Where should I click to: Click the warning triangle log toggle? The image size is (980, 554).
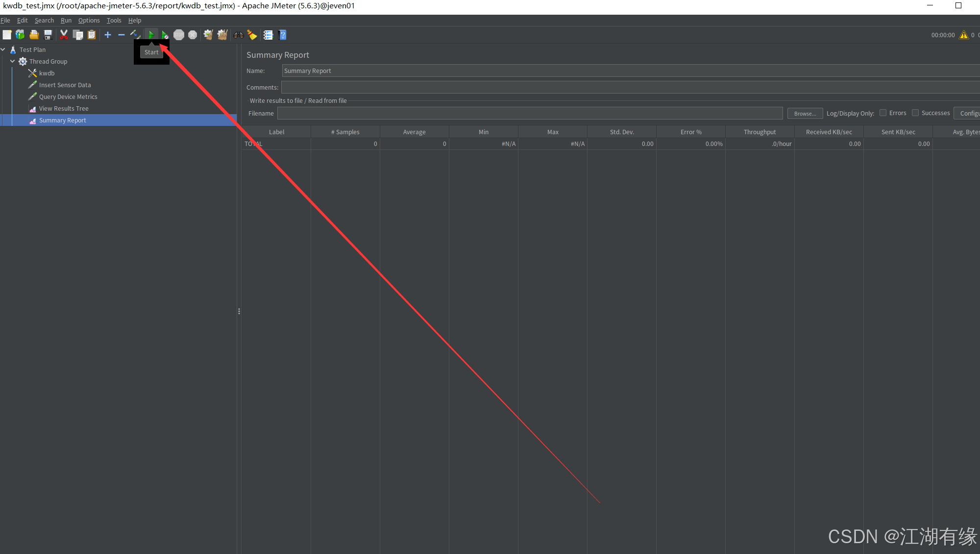coord(964,35)
